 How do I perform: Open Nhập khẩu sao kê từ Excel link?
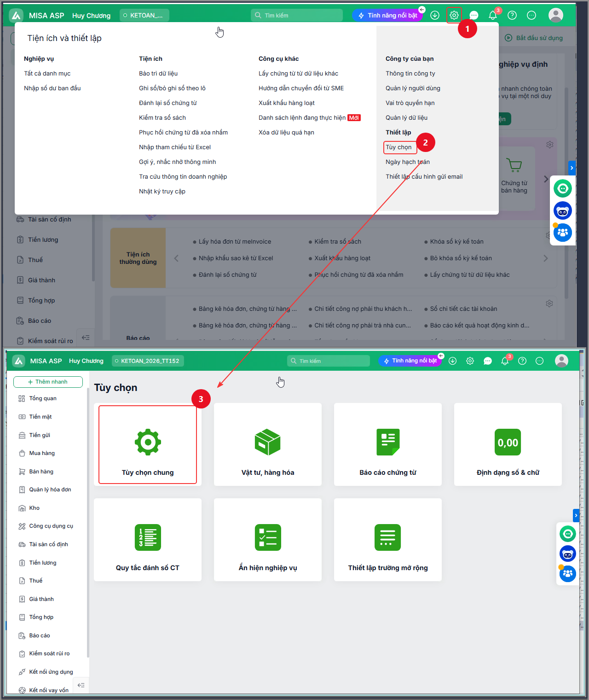[236, 258]
